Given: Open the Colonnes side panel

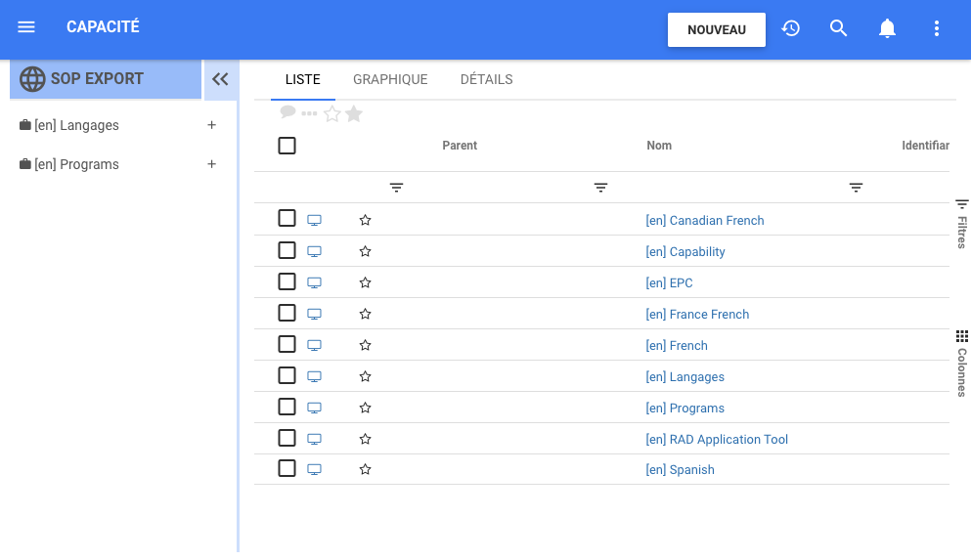Looking at the screenshot, I should click(x=962, y=362).
